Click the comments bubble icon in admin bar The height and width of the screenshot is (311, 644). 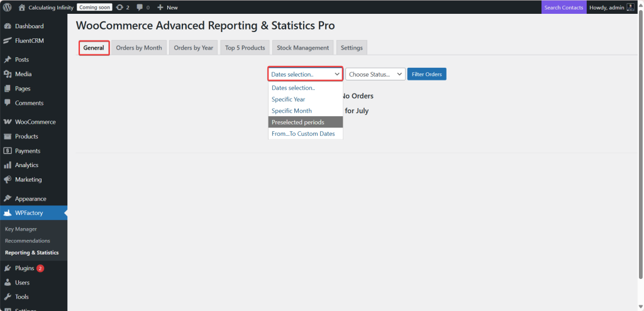(140, 8)
